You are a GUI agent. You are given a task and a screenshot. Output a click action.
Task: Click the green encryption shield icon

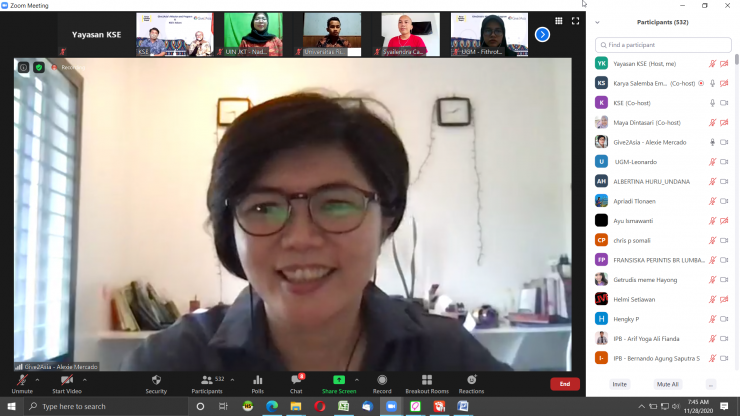pos(39,68)
